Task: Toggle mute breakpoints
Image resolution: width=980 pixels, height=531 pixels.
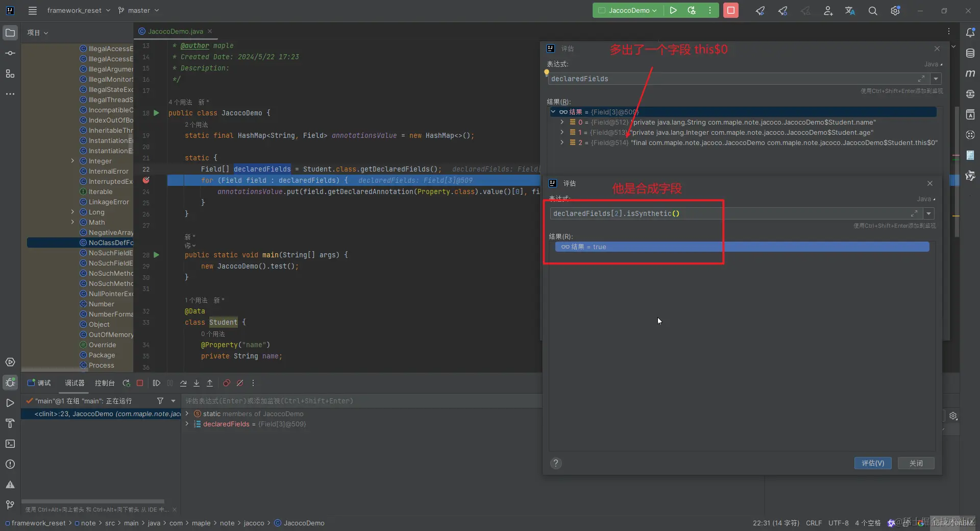Action: pos(240,383)
